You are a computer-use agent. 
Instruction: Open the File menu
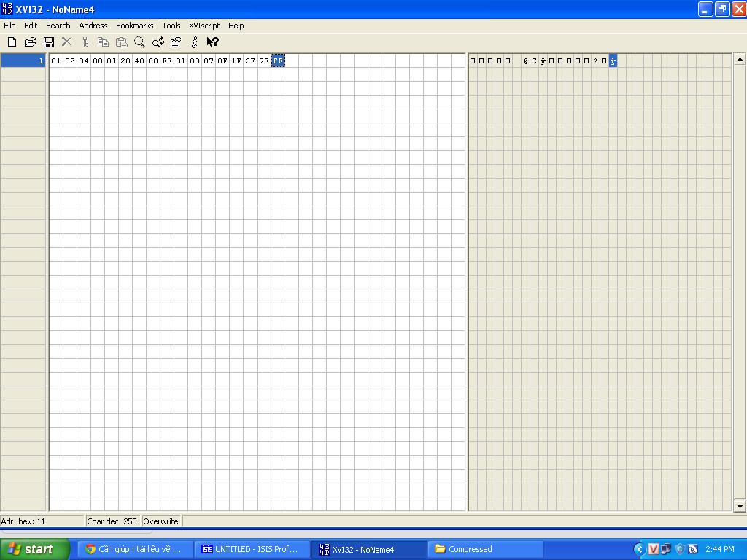9,26
